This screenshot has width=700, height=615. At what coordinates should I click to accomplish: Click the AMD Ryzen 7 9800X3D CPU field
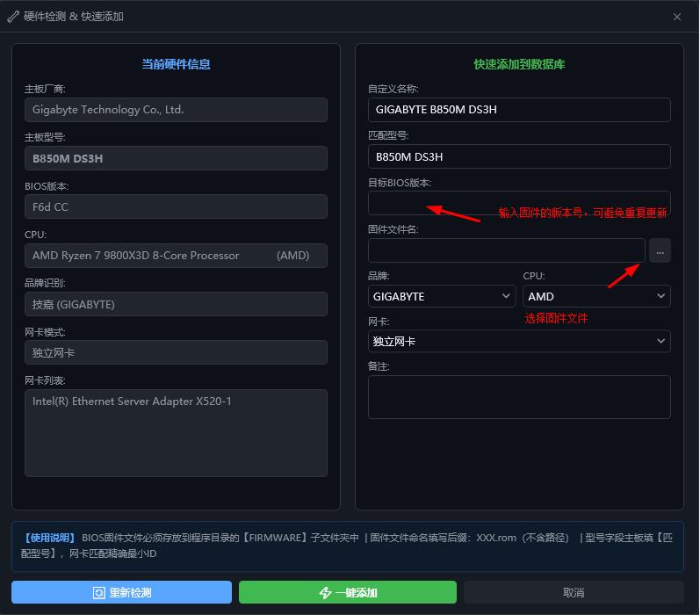pos(176,256)
